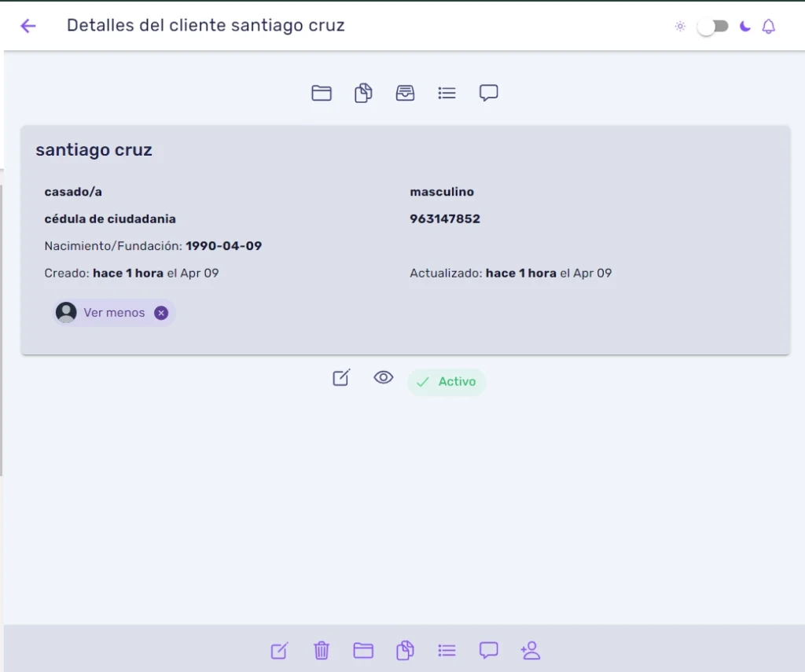This screenshot has height=672, width=805.
Task: Open the list icon in the bottom bar
Action: pyautogui.click(x=447, y=651)
